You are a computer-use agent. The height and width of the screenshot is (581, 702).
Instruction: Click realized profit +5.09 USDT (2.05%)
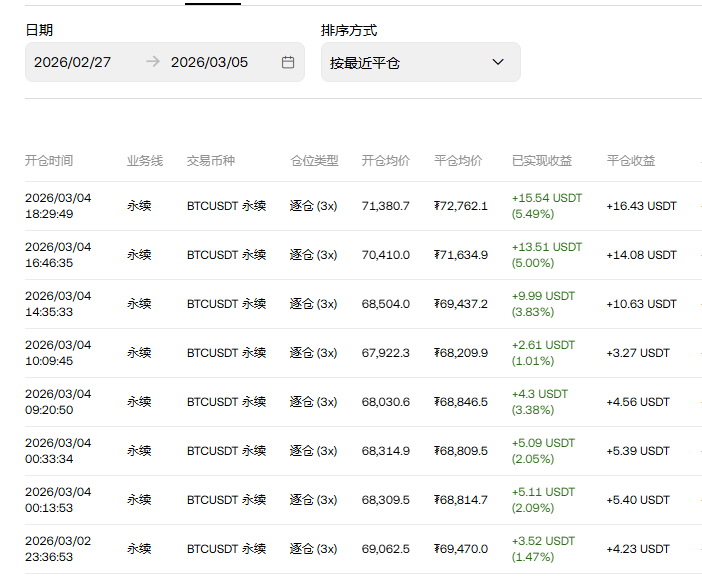pos(543,451)
